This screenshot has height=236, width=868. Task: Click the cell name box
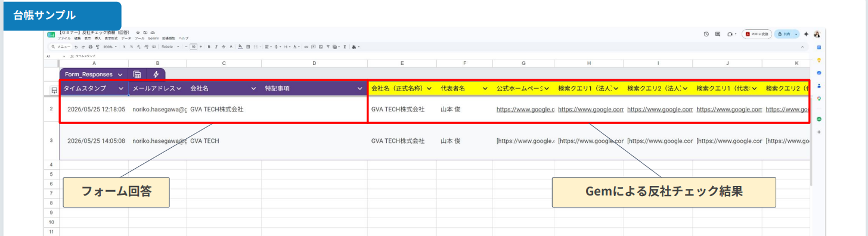pos(55,56)
